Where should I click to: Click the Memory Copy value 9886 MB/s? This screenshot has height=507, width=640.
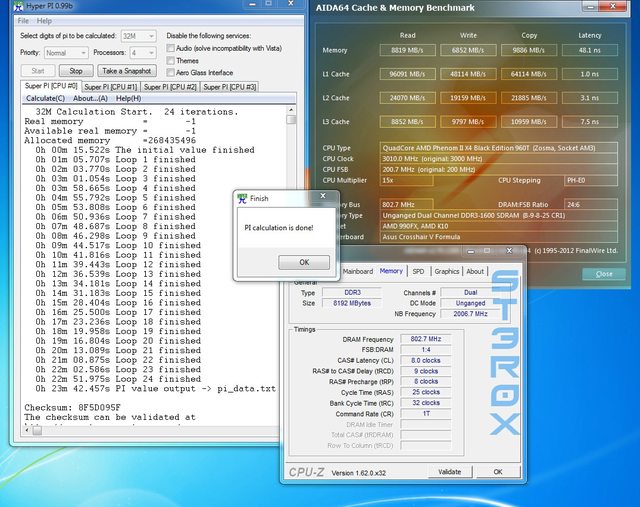(x=529, y=50)
